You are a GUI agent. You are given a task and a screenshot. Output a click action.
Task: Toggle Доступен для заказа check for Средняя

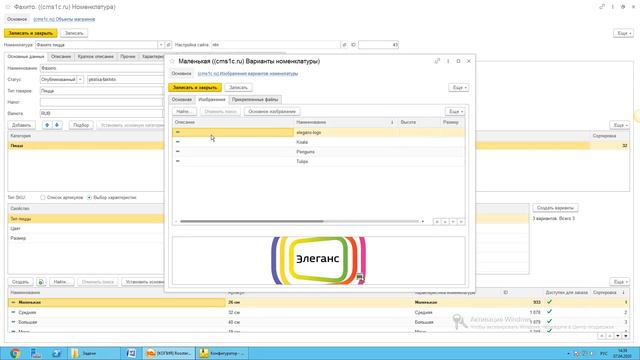(549, 312)
